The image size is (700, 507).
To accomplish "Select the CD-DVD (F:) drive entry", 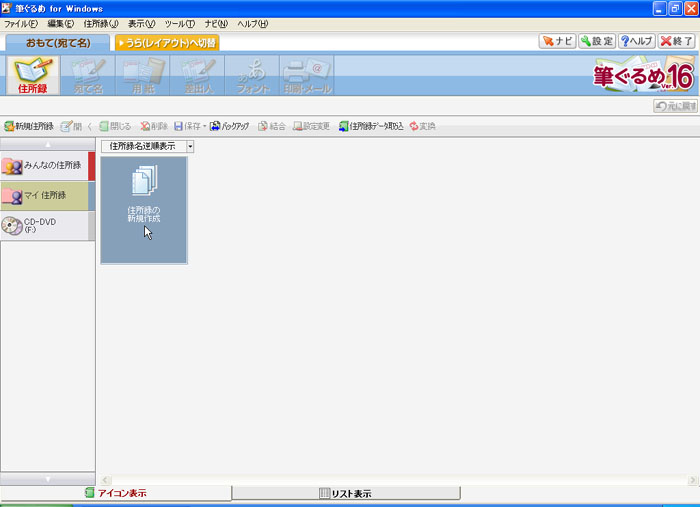I will pyautogui.click(x=46, y=226).
